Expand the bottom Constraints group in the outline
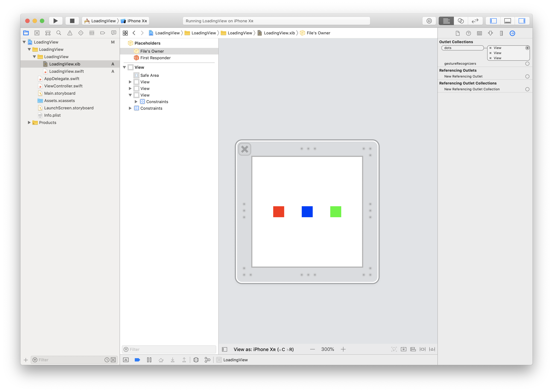The width and height of the screenshot is (553, 392). coord(130,108)
